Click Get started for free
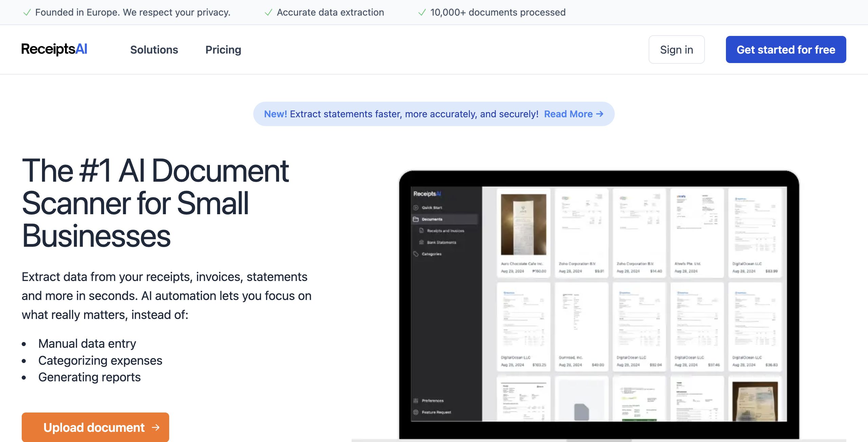The image size is (868, 442). click(x=786, y=49)
